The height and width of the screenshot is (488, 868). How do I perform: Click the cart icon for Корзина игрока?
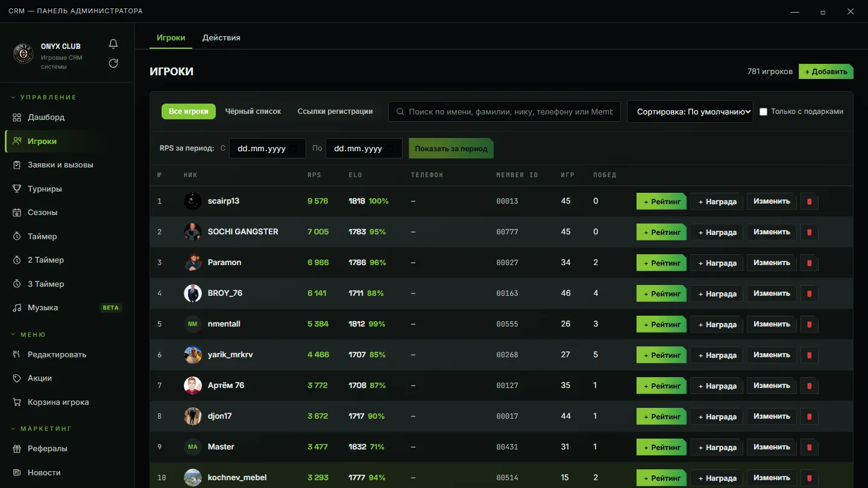click(17, 402)
